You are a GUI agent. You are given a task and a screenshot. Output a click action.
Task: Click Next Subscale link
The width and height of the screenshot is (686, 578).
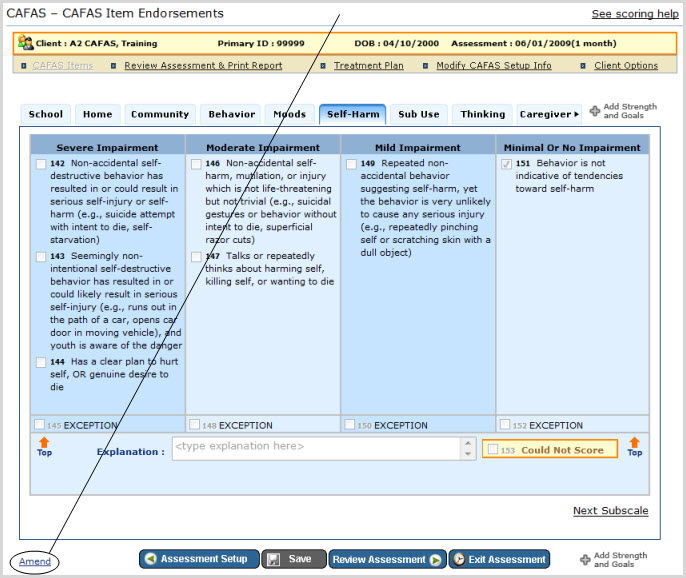click(x=610, y=511)
